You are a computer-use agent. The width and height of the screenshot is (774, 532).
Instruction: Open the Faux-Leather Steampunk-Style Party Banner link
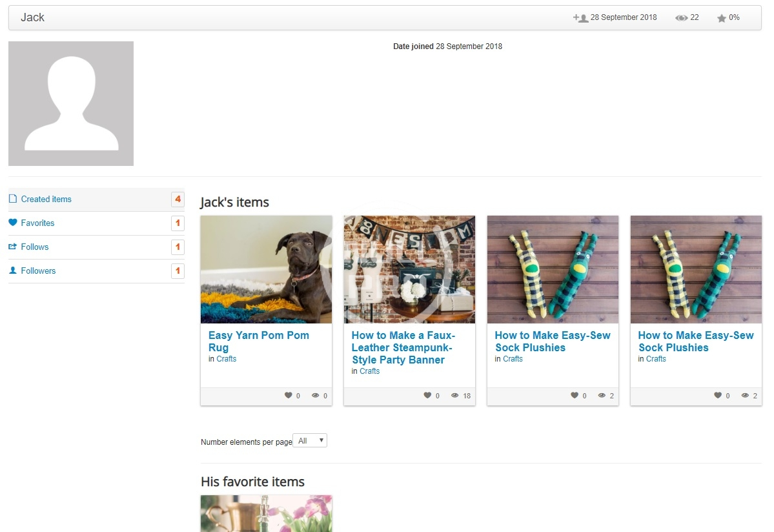point(403,347)
